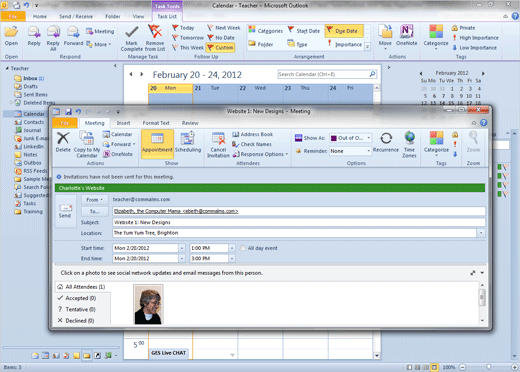
Task: Open From account dropdown
Action: pyautogui.click(x=94, y=200)
